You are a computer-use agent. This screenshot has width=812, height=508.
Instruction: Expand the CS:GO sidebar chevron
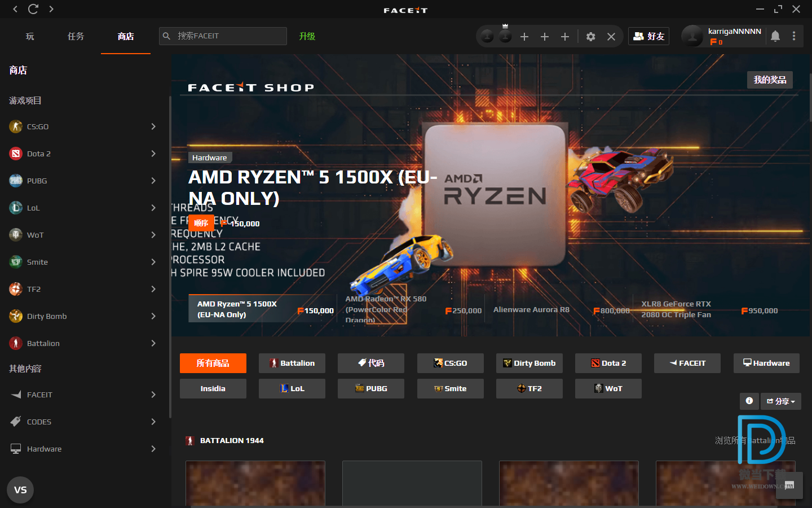153,126
